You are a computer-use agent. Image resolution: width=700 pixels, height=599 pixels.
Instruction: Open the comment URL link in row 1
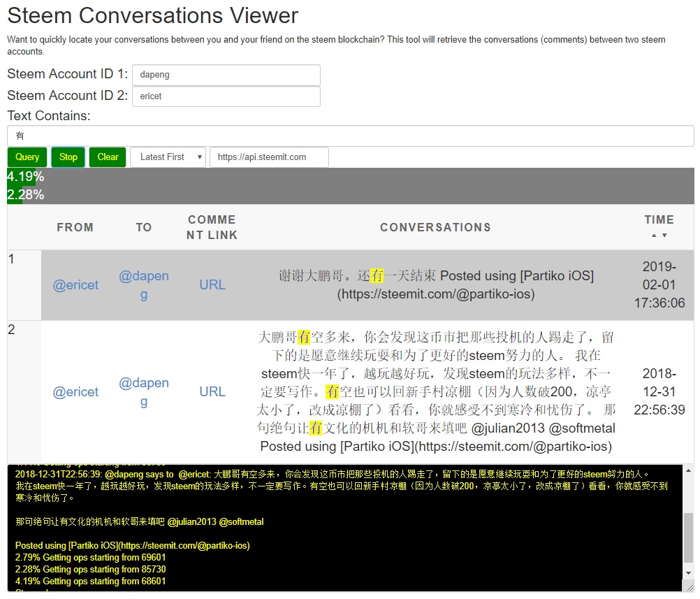pyautogui.click(x=212, y=285)
